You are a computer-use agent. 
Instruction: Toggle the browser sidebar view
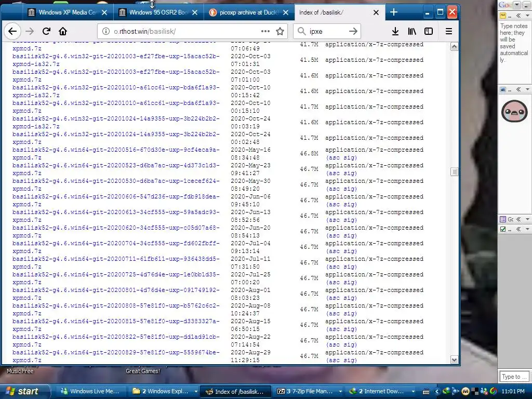(x=429, y=31)
